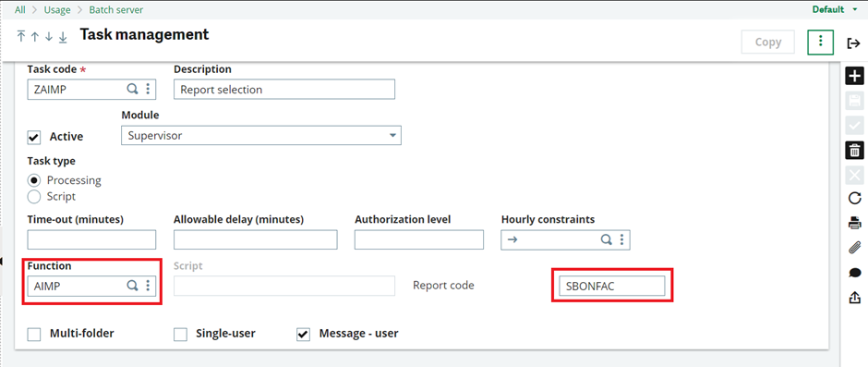Click the Batch server breadcrumb
The image size is (868, 367).
tap(116, 9)
